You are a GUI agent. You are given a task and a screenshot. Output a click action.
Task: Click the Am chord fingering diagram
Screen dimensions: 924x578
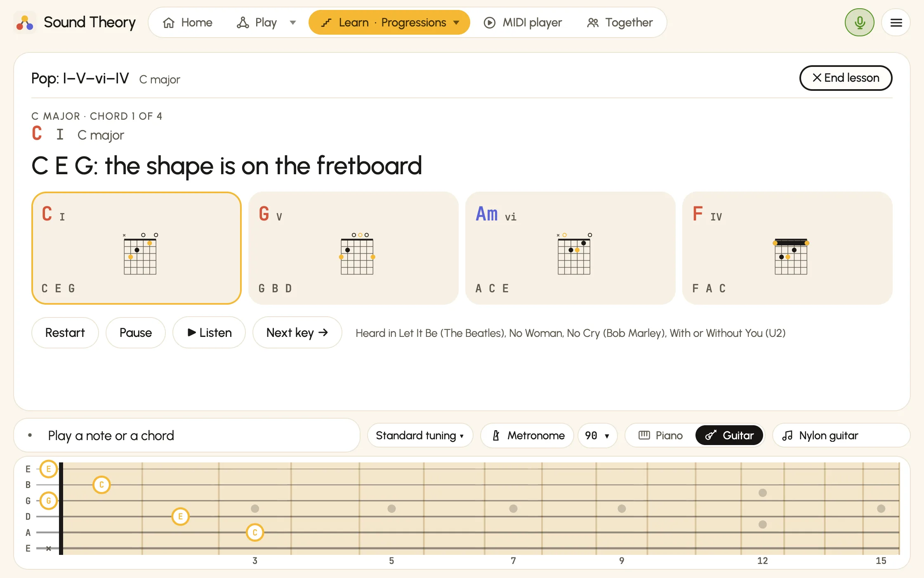tap(574, 253)
